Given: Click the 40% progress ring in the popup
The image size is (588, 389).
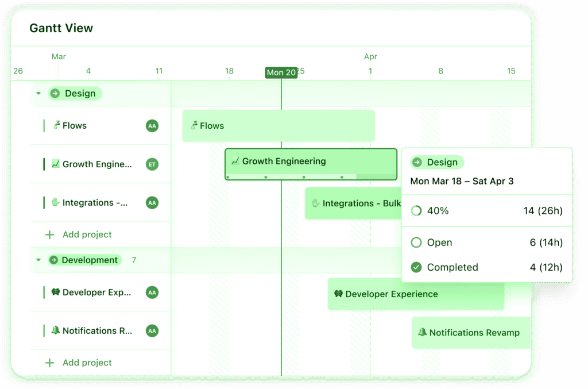Looking at the screenshot, I should pyautogui.click(x=416, y=210).
